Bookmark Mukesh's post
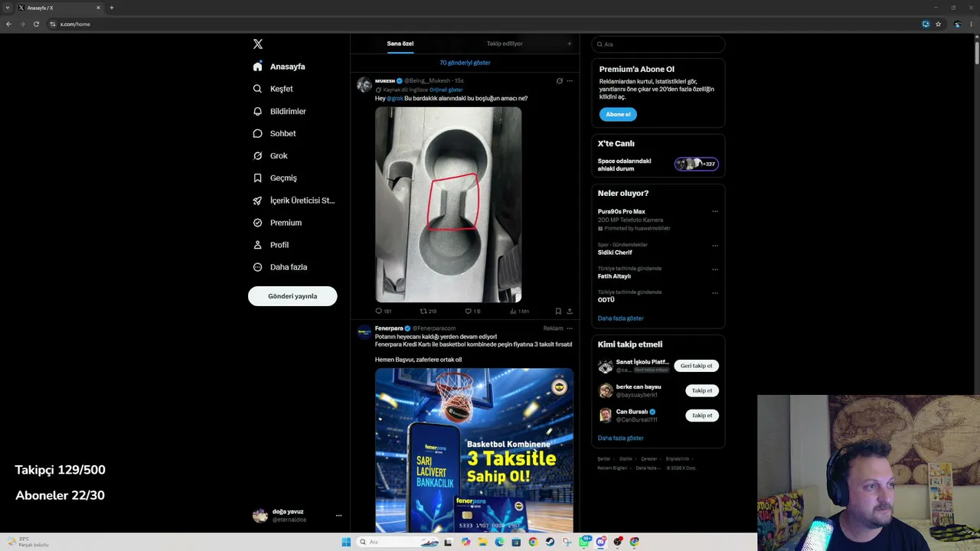Screen dimensions: 980x551 click(x=558, y=311)
